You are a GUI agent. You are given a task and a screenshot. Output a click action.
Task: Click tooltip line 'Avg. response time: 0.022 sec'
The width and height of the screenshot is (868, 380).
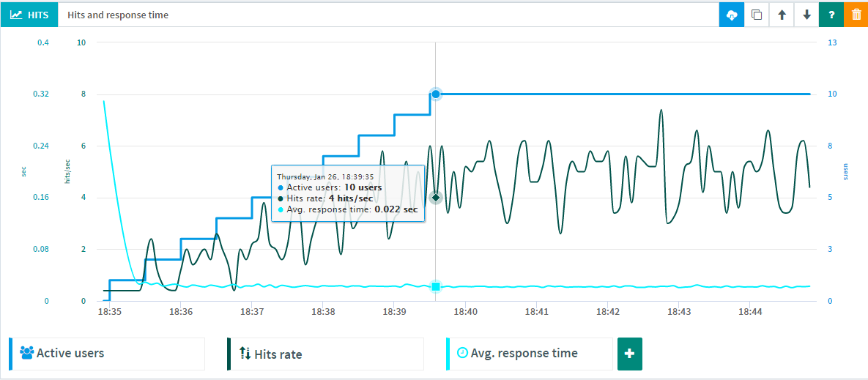tap(347, 209)
